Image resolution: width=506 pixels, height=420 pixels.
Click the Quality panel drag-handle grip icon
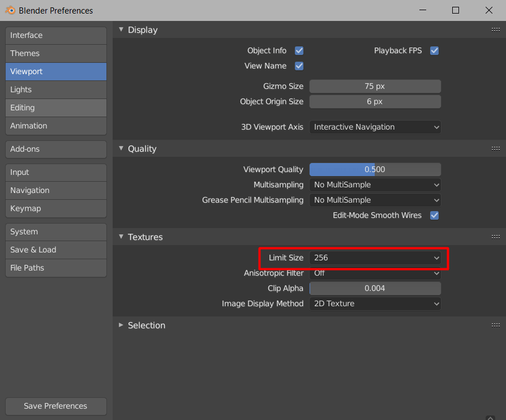coord(495,148)
